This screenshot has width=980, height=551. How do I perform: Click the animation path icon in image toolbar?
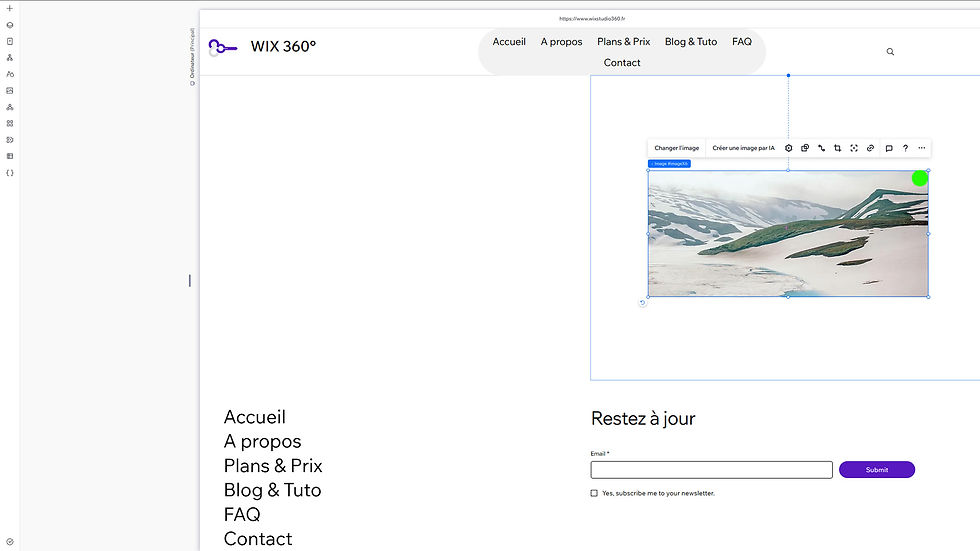[x=821, y=148]
